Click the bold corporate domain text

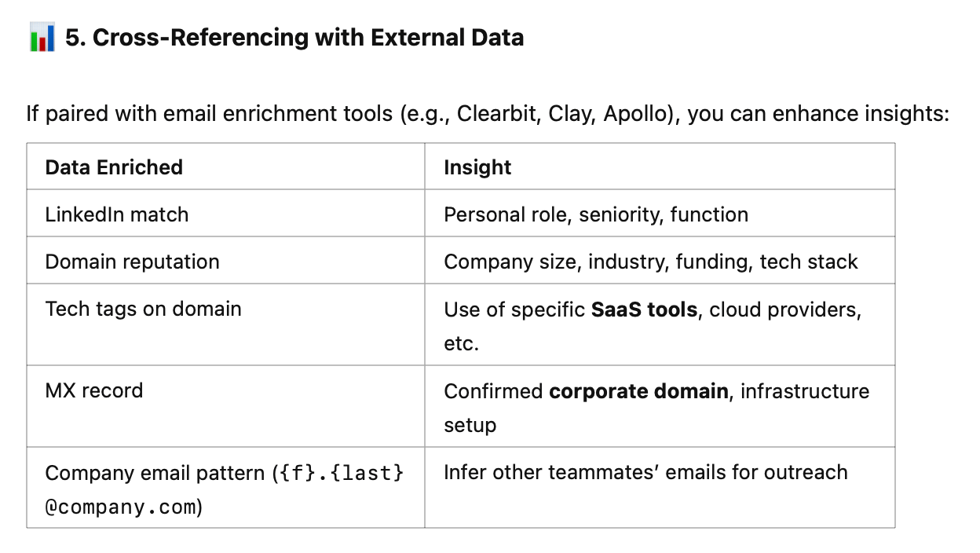coord(638,391)
